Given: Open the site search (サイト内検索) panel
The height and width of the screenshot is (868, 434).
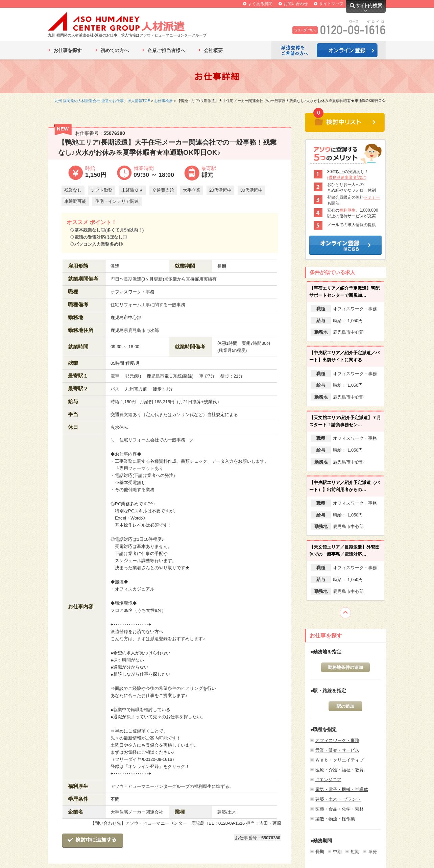Looking at the screenshot, I should coord(365,6).
